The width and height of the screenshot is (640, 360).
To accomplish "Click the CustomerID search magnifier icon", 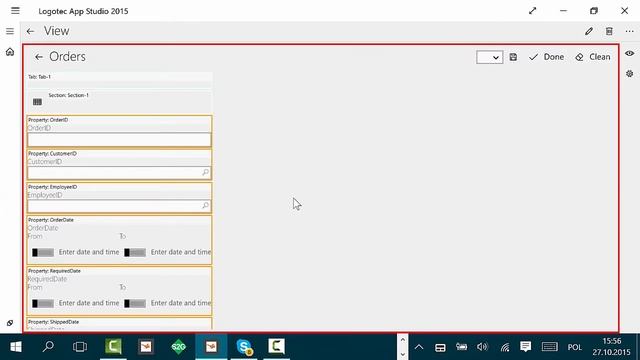I will 205,172.
